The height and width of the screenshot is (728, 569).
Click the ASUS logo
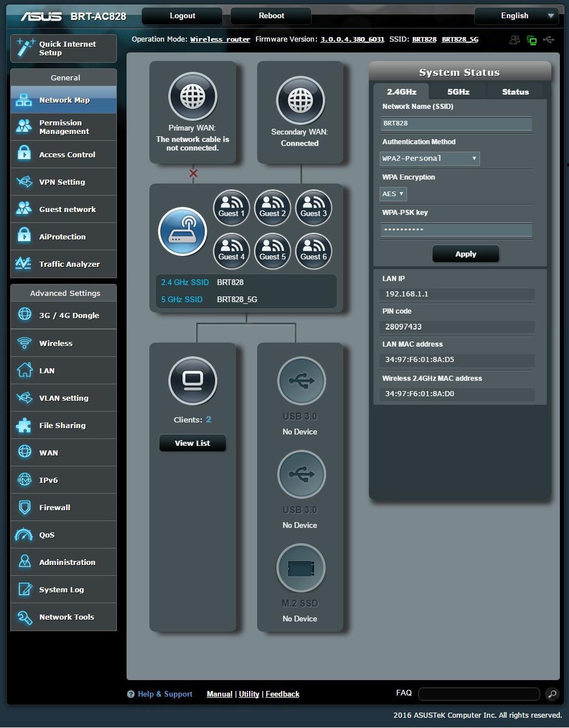tap(41, 16)
